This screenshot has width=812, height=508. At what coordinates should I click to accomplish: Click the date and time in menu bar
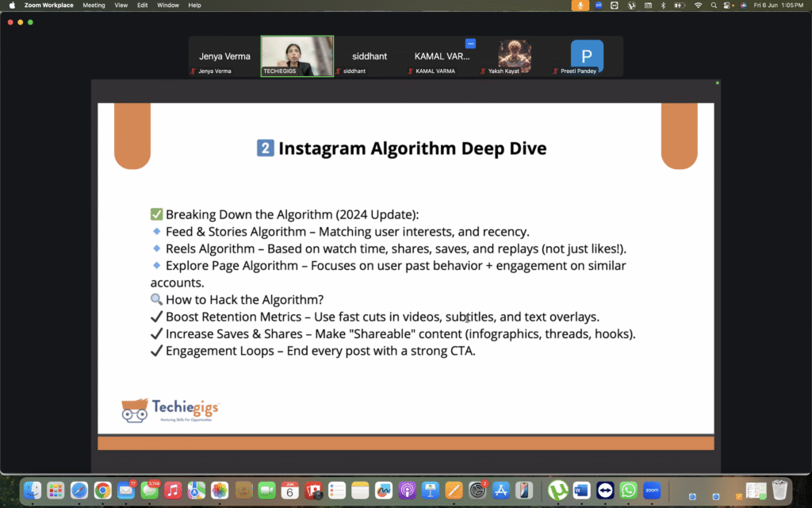[779, 5]
